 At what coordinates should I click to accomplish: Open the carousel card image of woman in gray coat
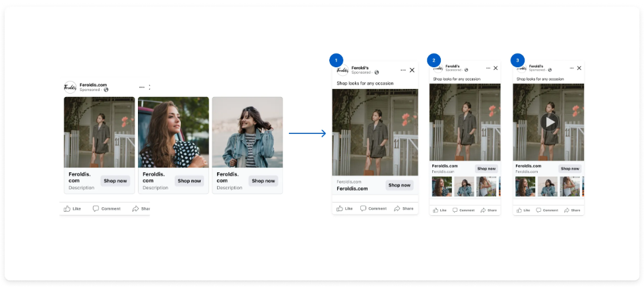[100, 132]
